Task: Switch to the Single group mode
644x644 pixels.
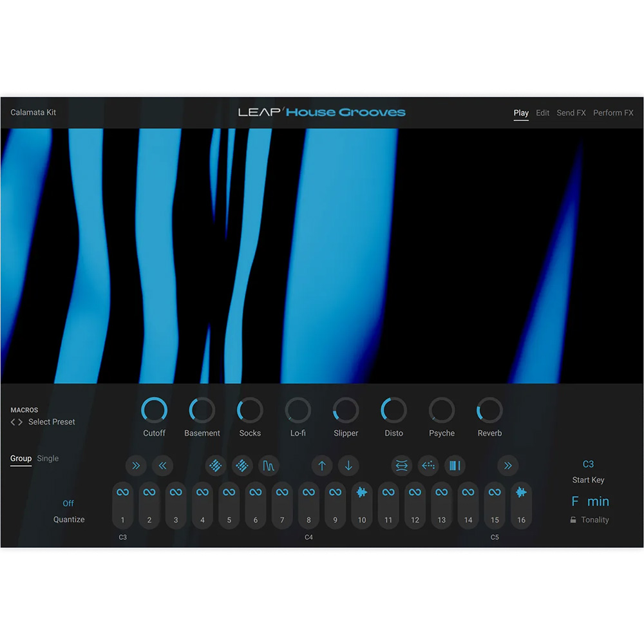Action: pos(48,459)
